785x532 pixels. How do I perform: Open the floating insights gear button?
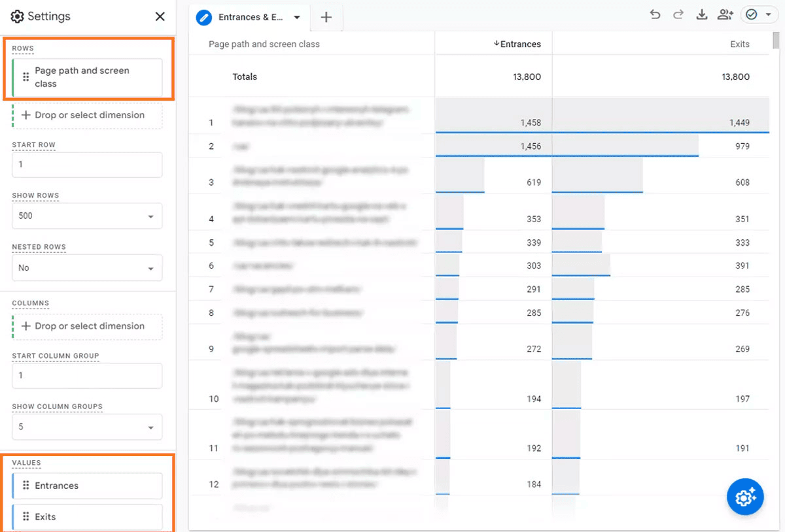[746, 497]
